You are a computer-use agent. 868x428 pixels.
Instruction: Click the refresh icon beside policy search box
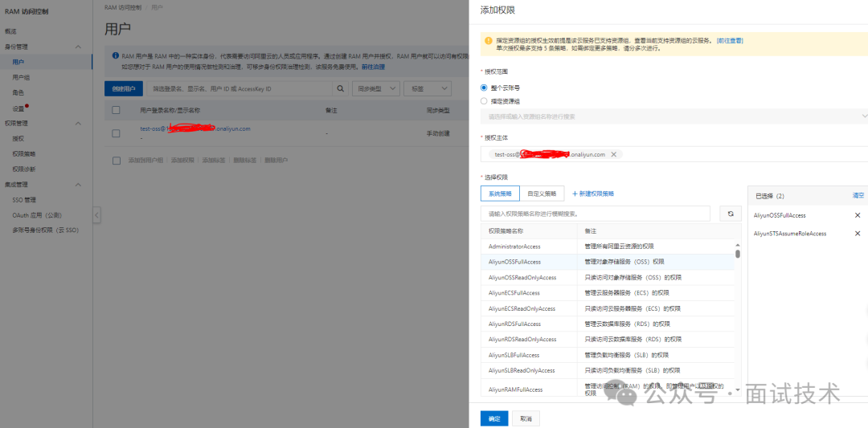pos(730,214)
